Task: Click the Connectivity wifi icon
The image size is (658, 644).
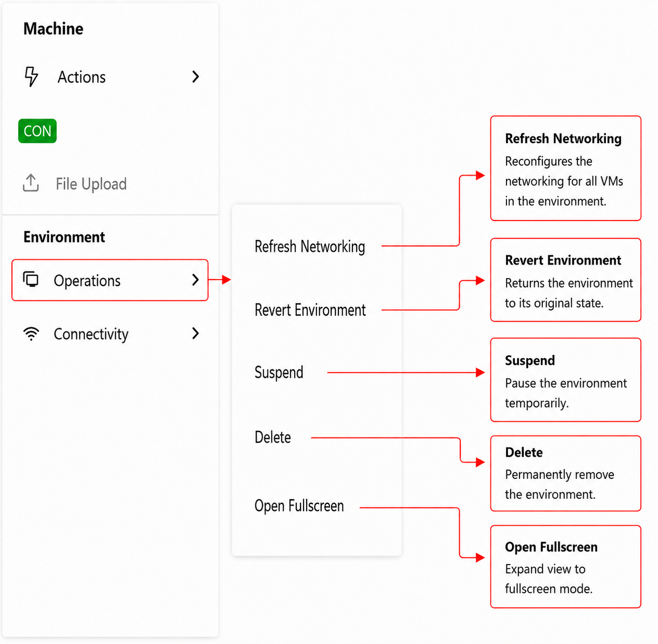Action: [31, 334]
